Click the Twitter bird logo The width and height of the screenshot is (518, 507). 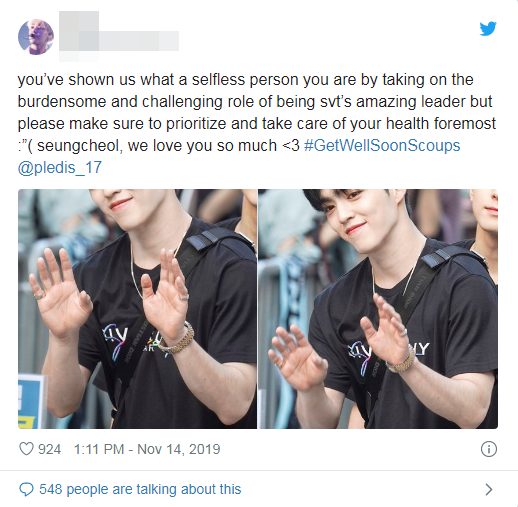click(x=488, y=29)
